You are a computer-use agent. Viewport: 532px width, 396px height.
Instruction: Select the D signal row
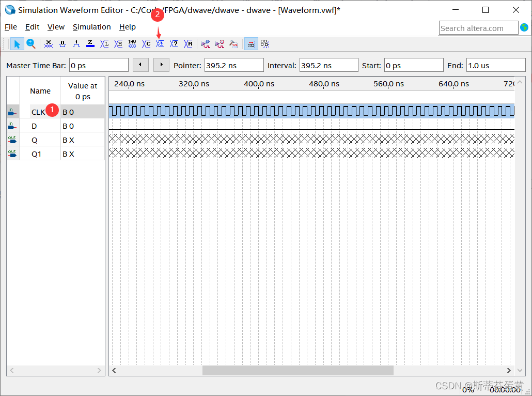[x=56, y=126]
